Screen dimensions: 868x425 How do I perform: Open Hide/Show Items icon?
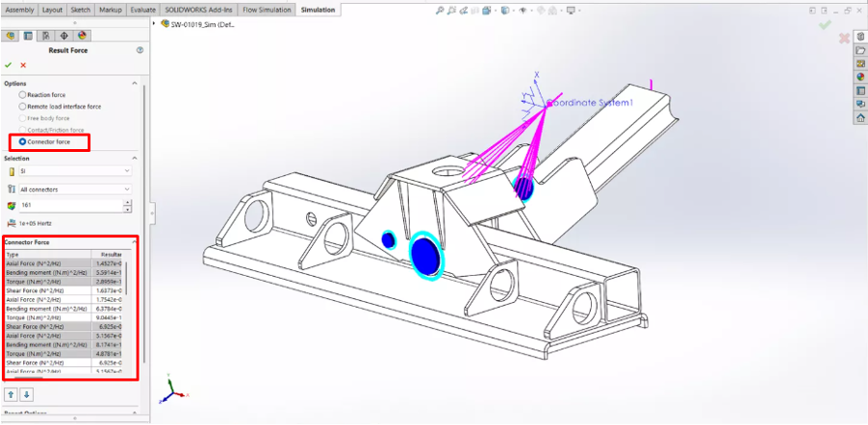point(522,10)
